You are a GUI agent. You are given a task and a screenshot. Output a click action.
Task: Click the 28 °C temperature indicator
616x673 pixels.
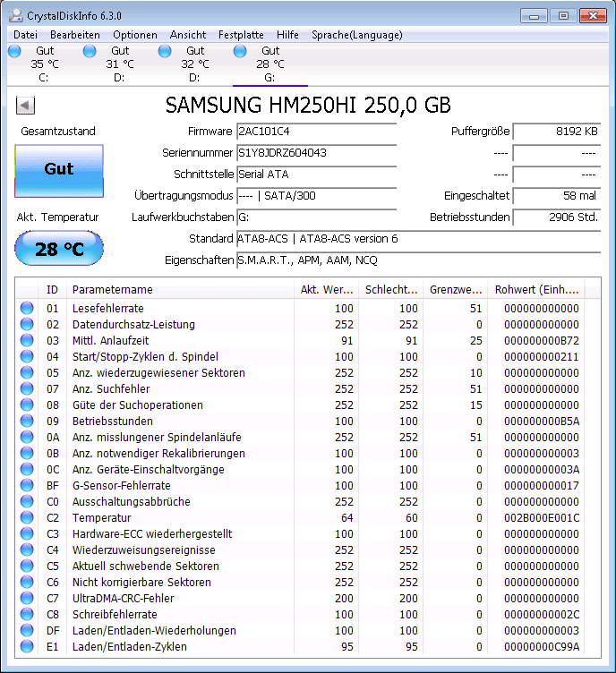[59, 248]
